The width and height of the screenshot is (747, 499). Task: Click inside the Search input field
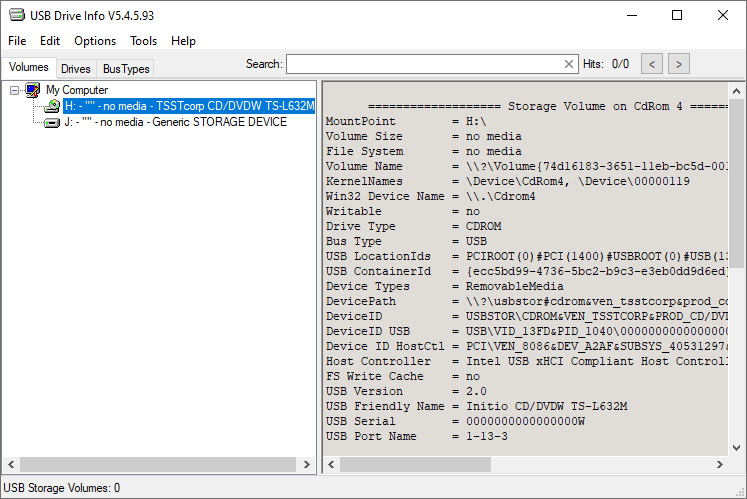pyautogui.click(x=425, y=64)
